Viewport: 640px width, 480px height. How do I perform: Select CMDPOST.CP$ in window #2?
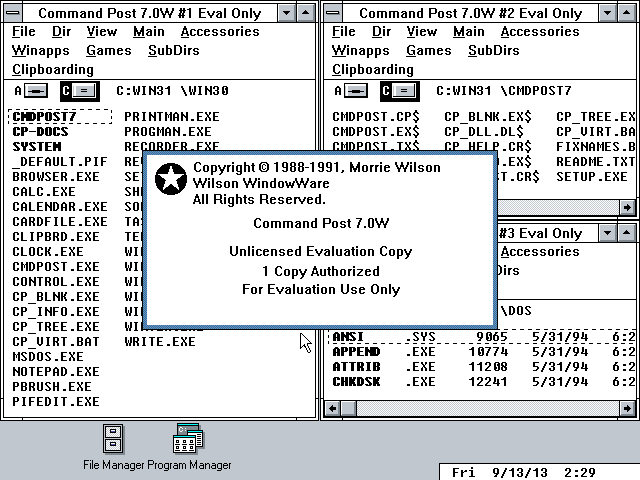point(376,117)
